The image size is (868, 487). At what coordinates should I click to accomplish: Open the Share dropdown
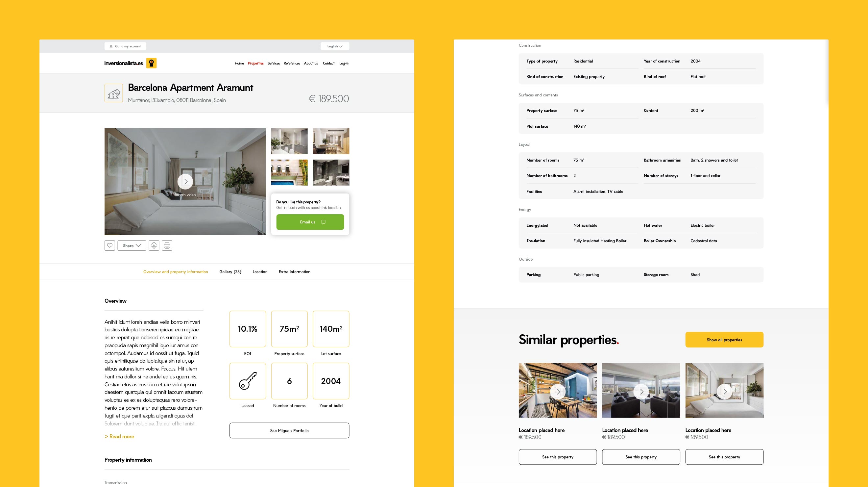click(132, 245)
